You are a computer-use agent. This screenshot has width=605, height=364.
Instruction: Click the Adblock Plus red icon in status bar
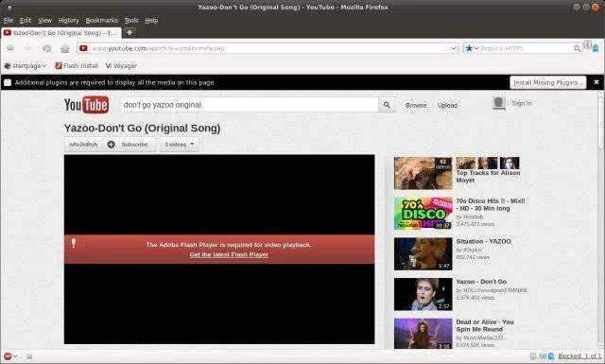(x=8, y=356)
